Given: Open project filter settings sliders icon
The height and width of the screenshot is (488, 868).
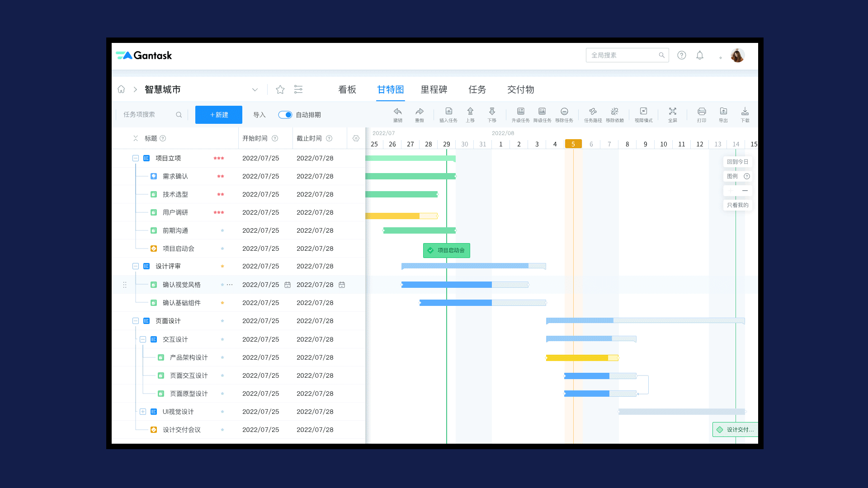Looking at the screenshot, I should pos(298,89).
